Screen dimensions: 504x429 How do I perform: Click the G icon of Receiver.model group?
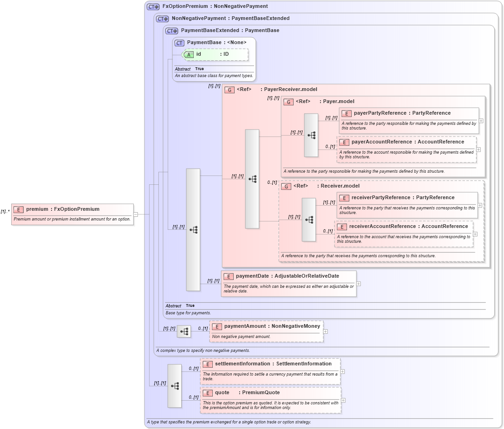pyautogui.click(x=286, y=186)
